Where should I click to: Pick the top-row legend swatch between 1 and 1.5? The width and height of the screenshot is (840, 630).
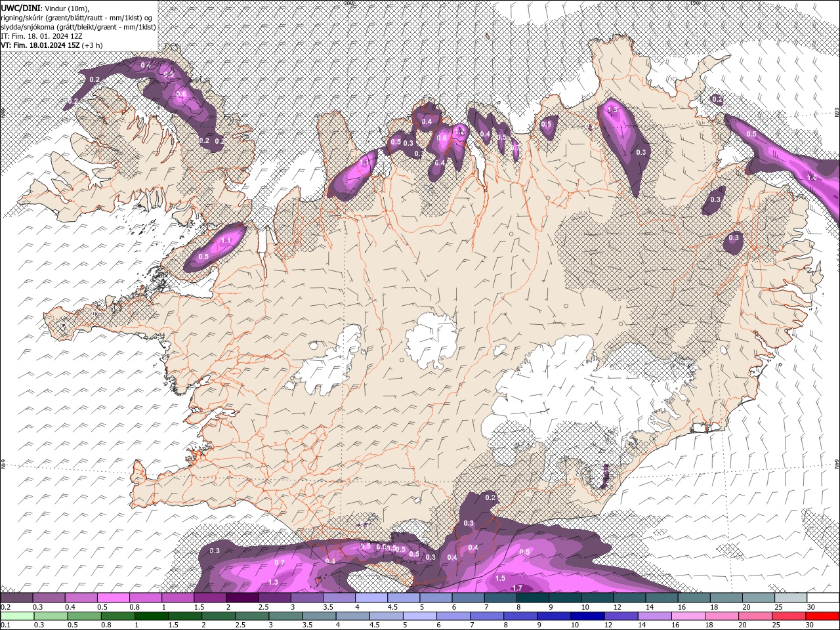tap(177, 598)
